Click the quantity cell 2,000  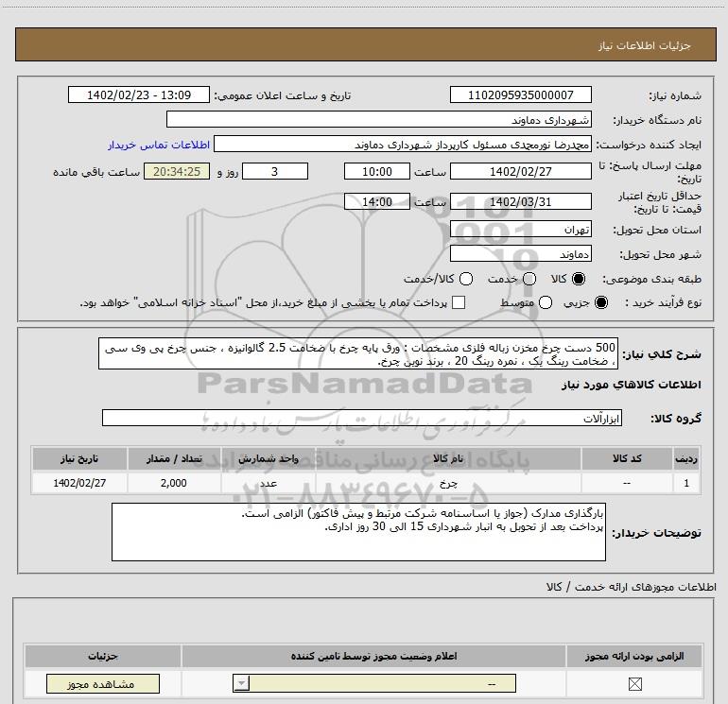click(174, 483)
